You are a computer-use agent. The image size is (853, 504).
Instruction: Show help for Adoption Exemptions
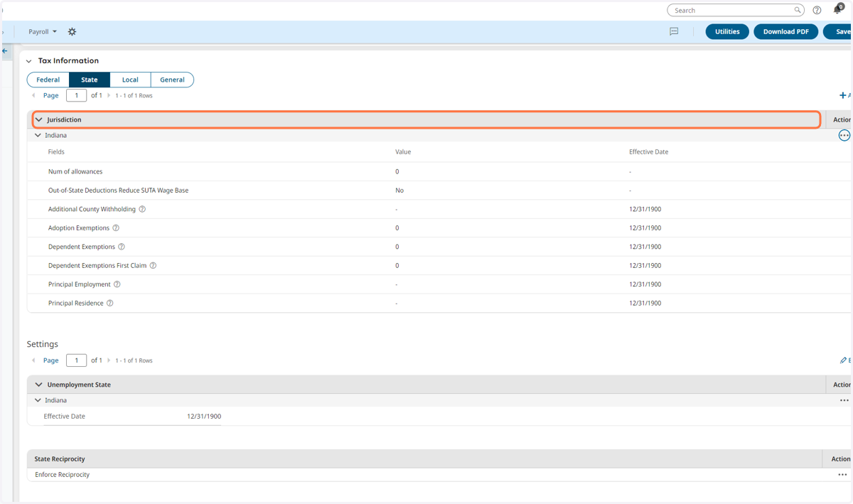[x=116, y=228]
